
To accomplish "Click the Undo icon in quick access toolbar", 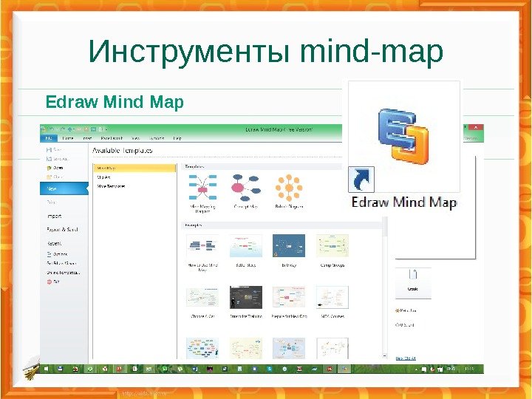I will coord(52,129).
